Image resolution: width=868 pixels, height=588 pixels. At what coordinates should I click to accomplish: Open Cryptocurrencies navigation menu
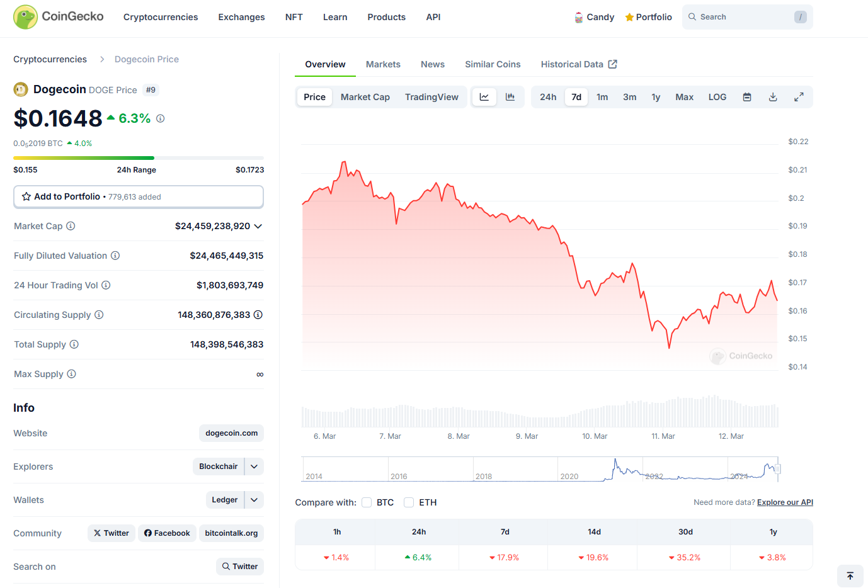161,17
